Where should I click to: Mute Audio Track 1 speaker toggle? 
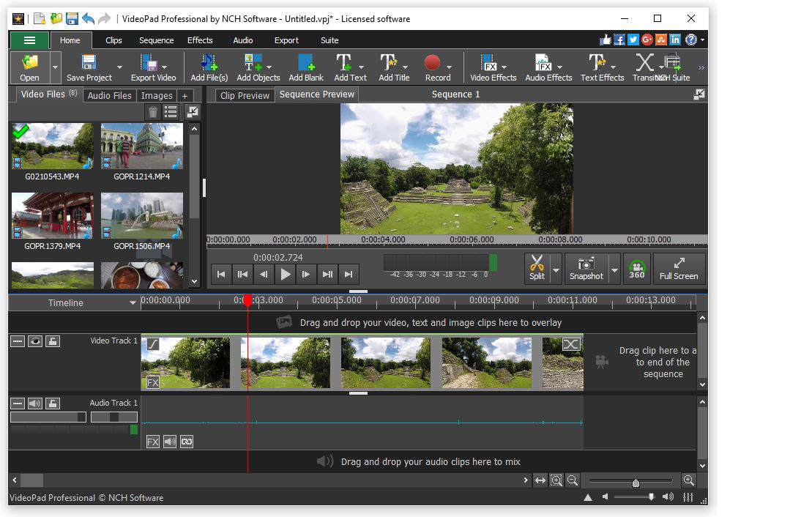(34, 403)
